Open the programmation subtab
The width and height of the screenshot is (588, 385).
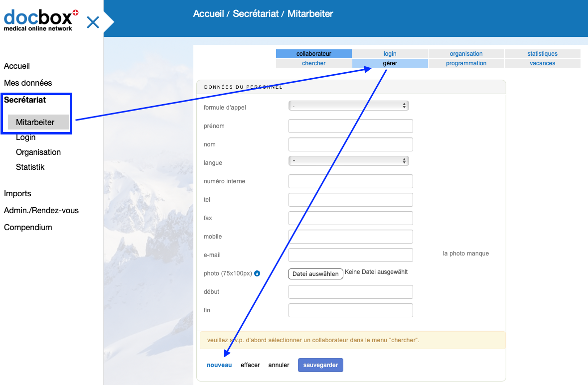pos(466,63)
